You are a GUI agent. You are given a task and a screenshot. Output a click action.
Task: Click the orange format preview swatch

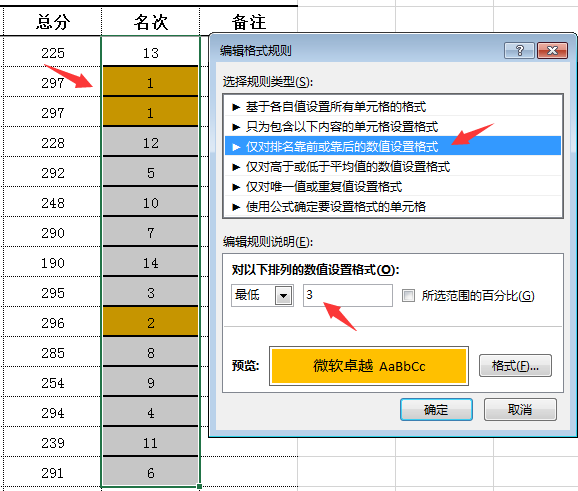(x=369, y=366)
